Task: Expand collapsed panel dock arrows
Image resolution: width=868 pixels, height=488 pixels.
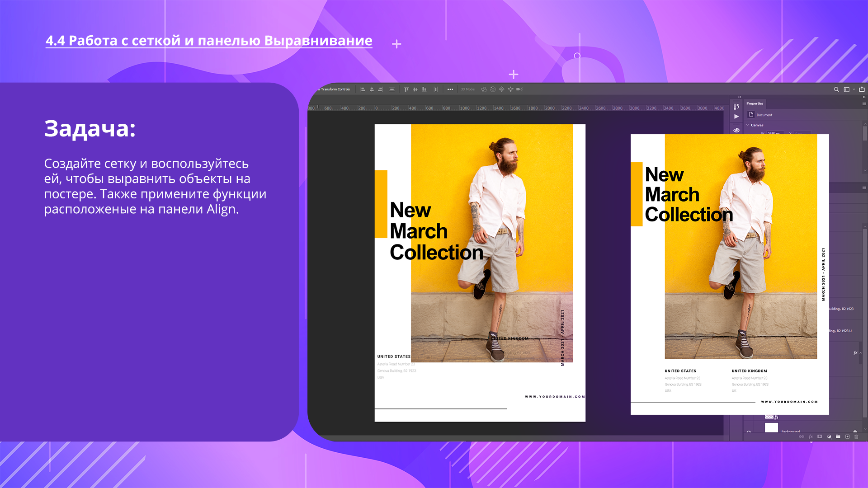Action: point(740,97)
